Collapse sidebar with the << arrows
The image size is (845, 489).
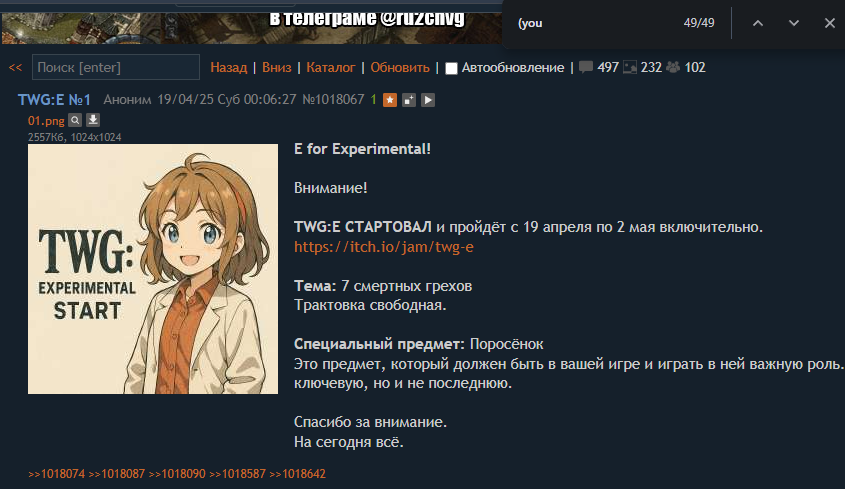pos(15,67)
